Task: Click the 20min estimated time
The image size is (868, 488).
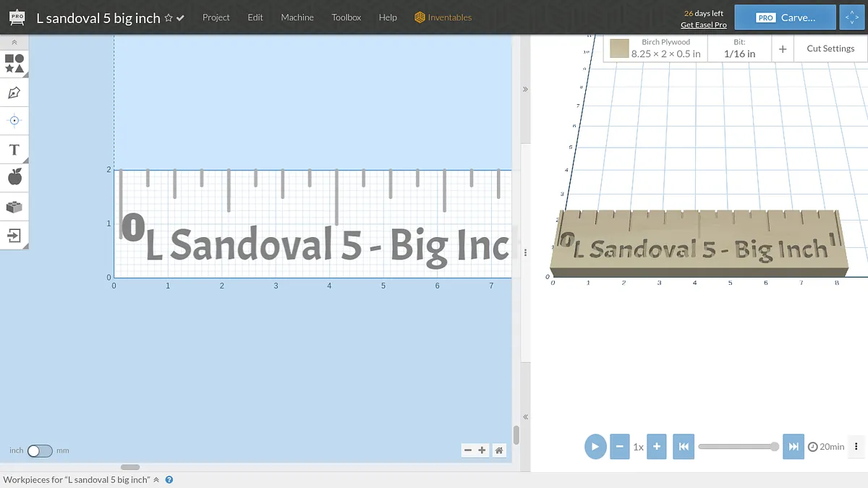Action: click(826, 447)
